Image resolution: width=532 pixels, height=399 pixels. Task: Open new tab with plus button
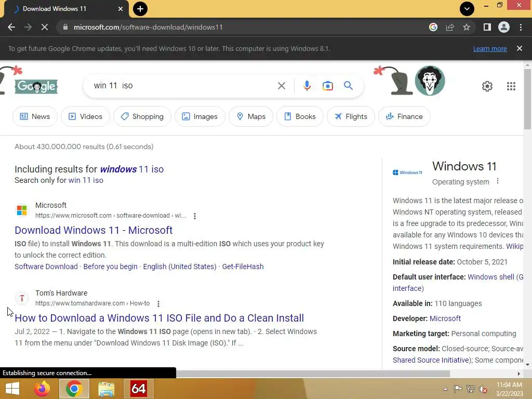(140, 9)
